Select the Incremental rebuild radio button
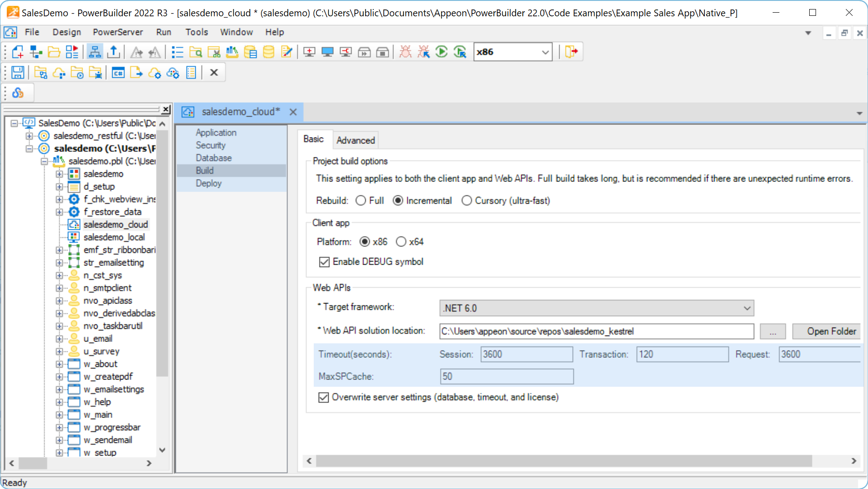The width and height of the screenshot is (868, 489). tap(398, 200)
